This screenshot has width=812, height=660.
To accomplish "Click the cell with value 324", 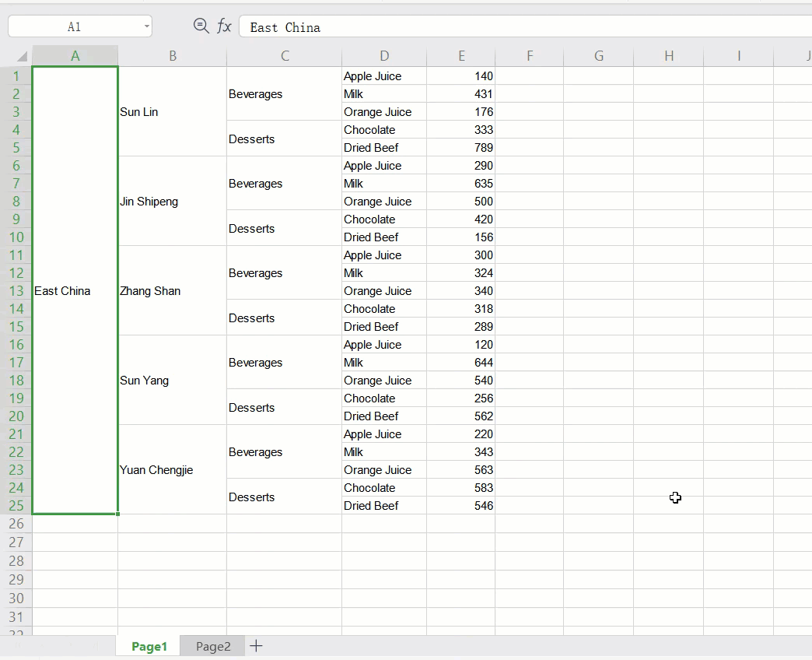I will click(x=461, y=273).
